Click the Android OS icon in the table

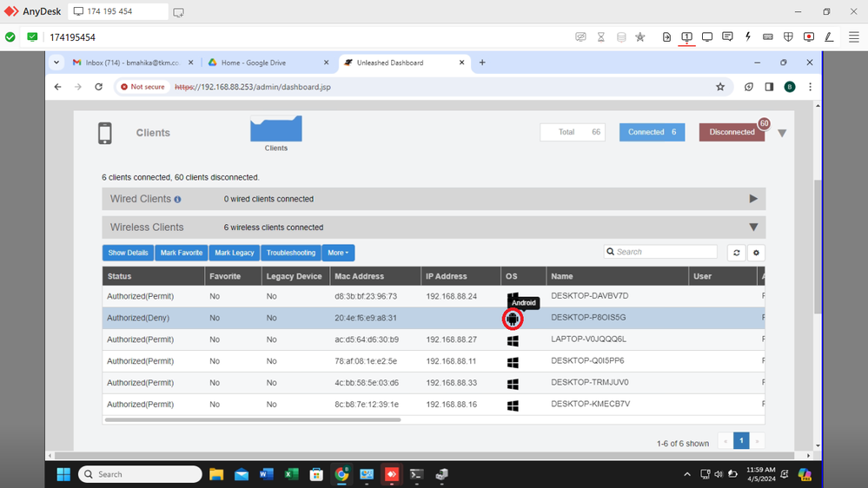pos(513,319)
